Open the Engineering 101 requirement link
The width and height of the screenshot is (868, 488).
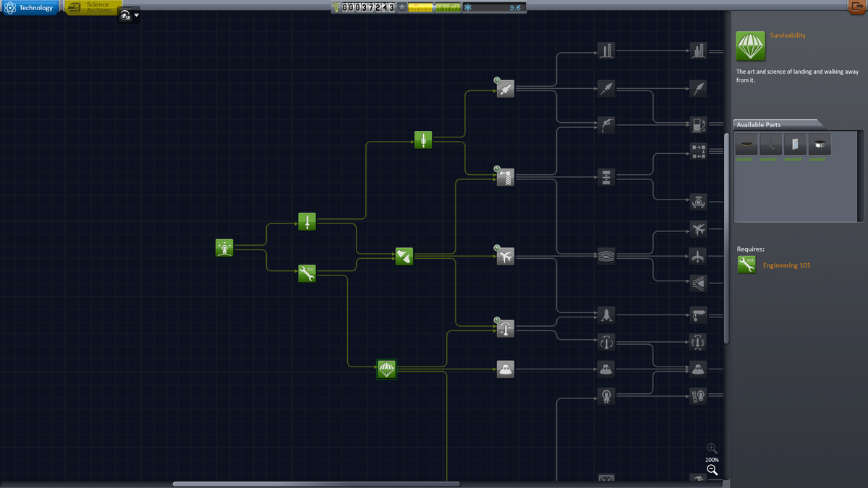pos(786,265)
